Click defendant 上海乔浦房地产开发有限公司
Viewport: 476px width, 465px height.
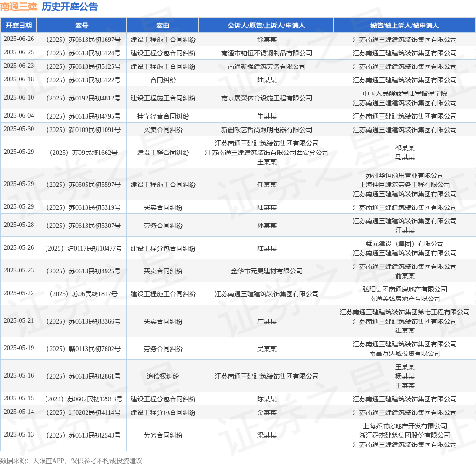[405, 425]
